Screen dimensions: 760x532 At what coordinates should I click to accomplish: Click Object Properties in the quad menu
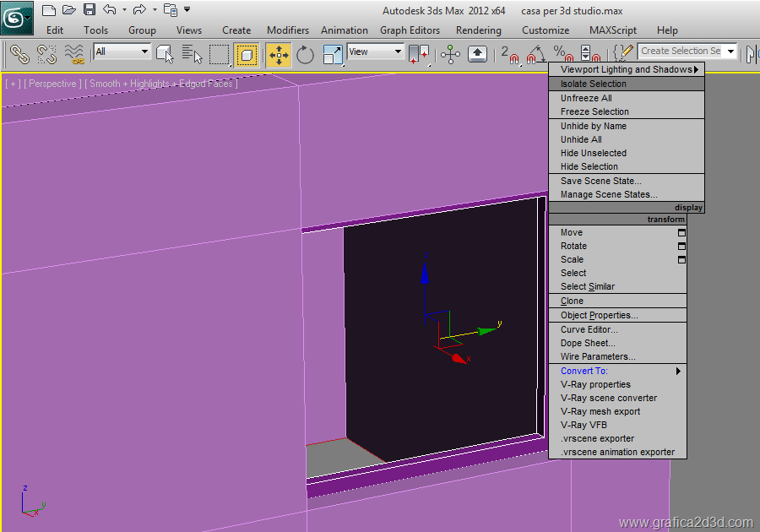(x=599, y=315)
